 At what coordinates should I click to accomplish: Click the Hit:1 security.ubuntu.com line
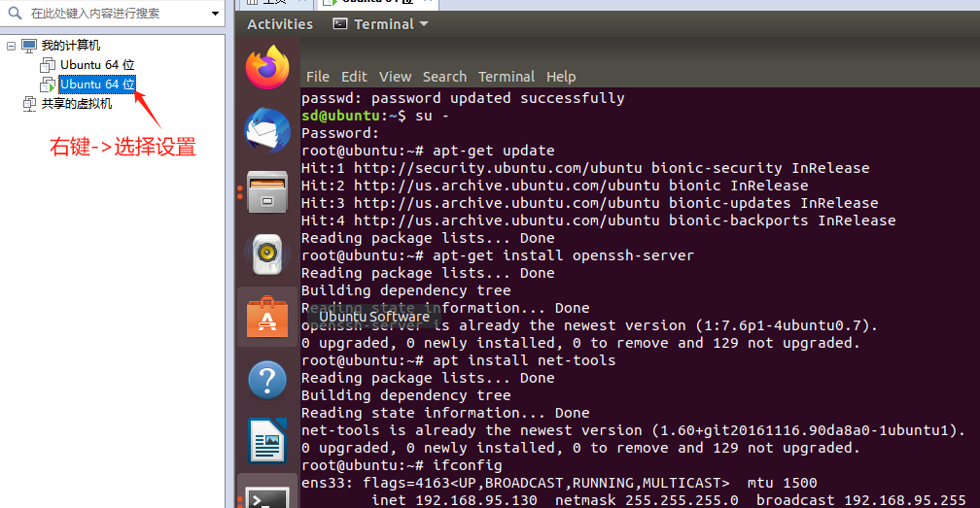pyautogui.click(x=585, y=168)
